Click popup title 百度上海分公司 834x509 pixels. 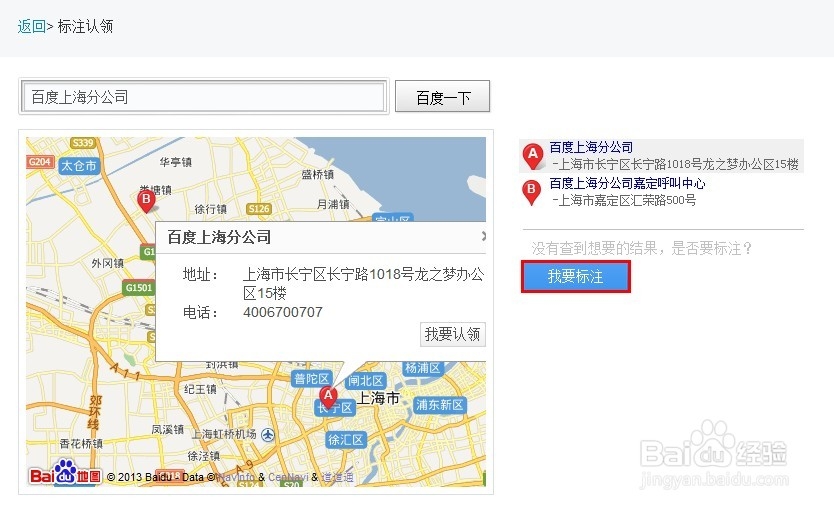(219, 237)
